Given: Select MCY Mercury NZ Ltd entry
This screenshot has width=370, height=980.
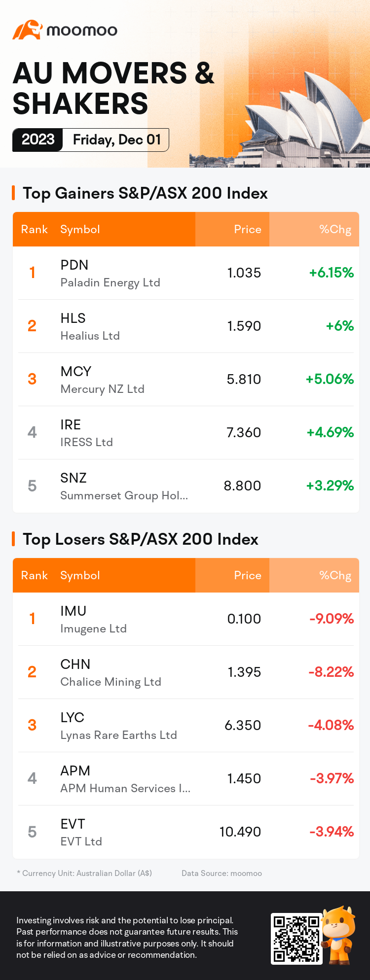Looking at the screenshot, I should [185, 380].
